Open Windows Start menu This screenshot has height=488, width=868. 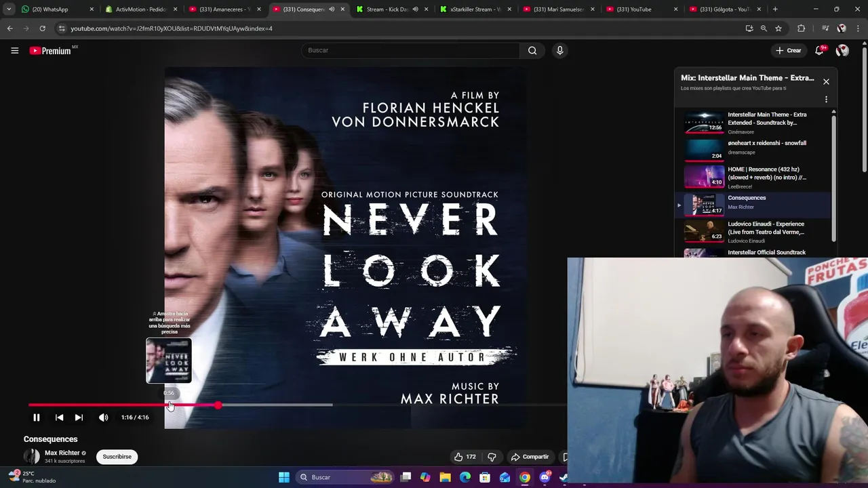tap(284, 477)
